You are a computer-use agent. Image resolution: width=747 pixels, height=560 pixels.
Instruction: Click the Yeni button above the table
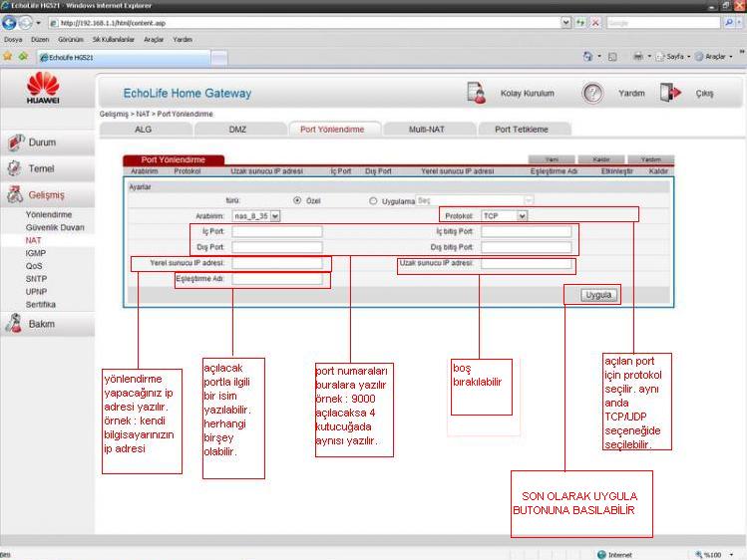coord(552,159)
